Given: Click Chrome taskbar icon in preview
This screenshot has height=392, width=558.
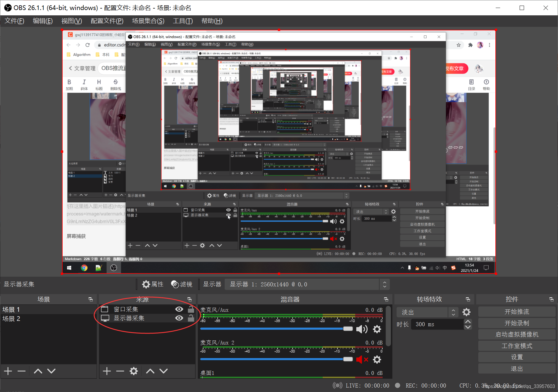Looking at the screenshot, I should (x=84, y=268).
